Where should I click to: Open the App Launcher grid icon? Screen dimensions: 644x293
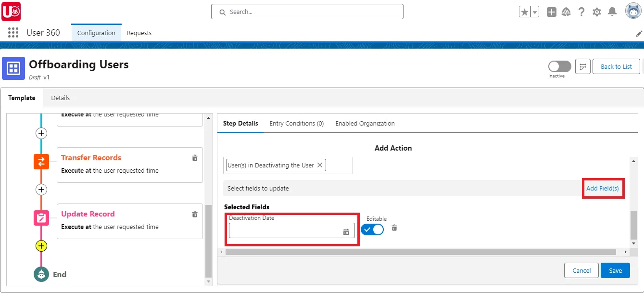[x=13, y=32]
